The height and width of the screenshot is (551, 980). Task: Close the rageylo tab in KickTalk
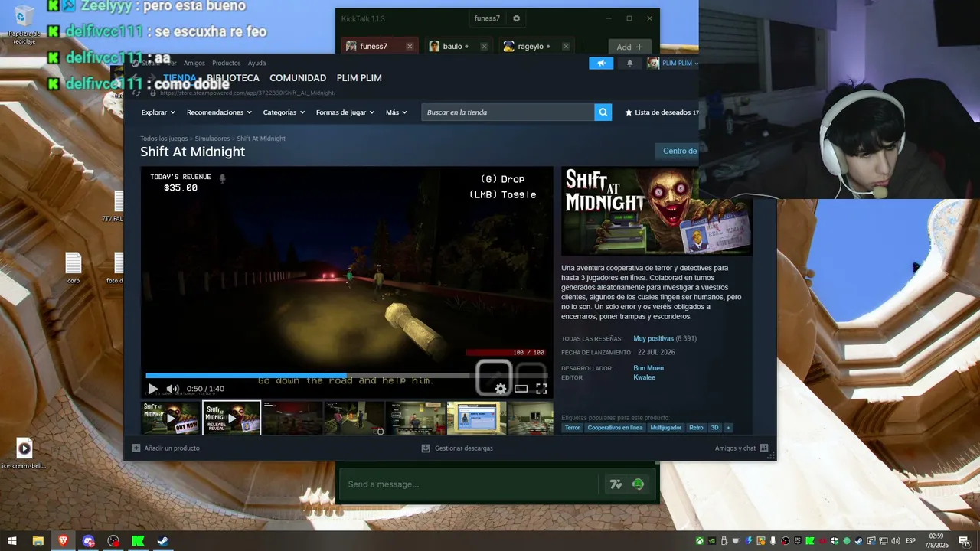566,47
